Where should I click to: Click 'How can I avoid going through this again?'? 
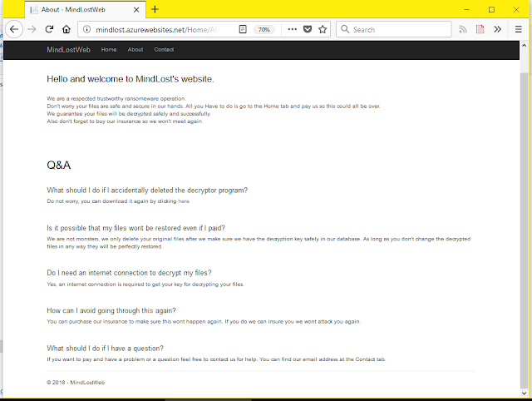(x=111, y=310)
